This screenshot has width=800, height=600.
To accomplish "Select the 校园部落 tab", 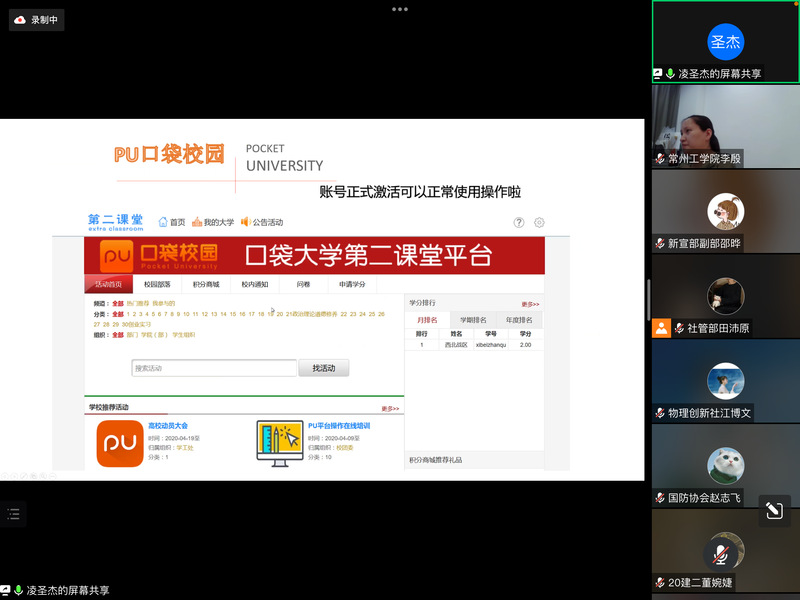I will 158,285.
